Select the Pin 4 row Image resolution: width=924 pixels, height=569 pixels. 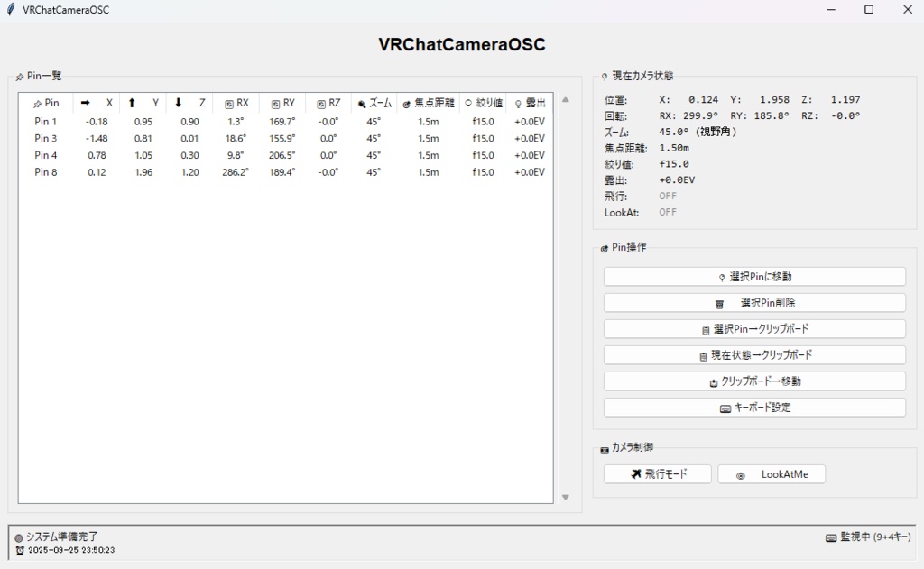pos(286,155)
